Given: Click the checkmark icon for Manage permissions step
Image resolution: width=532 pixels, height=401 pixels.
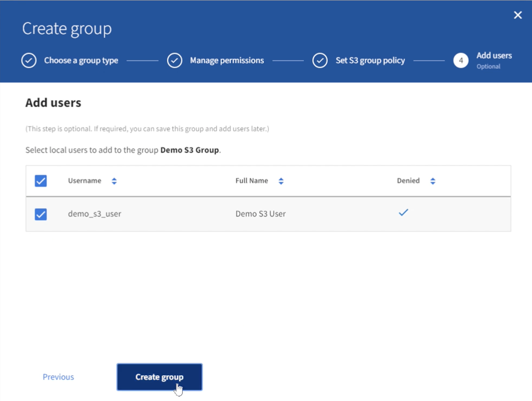Looking at the screenshot, I should [175, 60].
